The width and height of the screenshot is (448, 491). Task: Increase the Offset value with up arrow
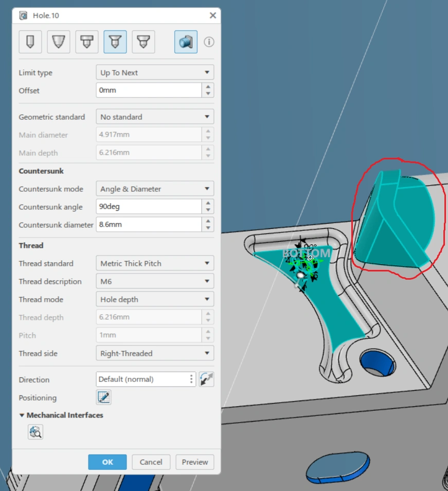point(208,87)
